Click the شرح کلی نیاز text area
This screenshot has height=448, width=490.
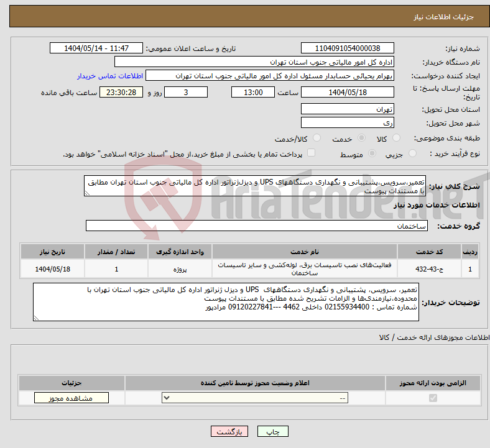(x=255, y=186)
